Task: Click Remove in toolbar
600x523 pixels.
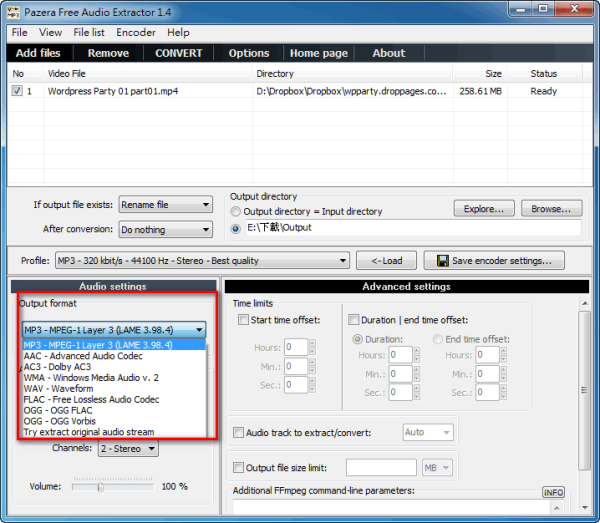Action: 108,53
